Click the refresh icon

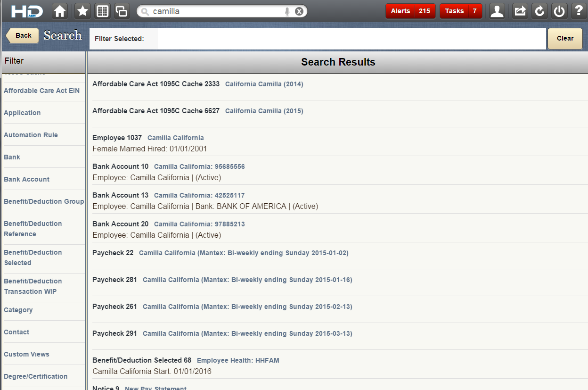click(539, 11)
